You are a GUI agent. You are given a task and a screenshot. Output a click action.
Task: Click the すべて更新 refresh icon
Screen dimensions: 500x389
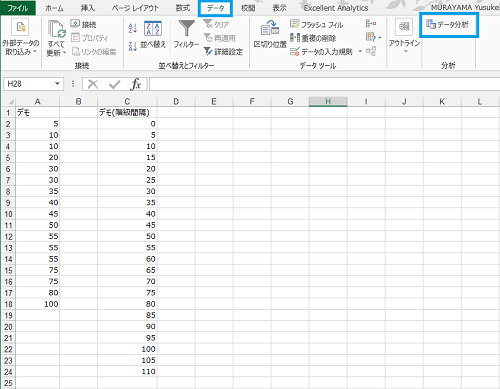pos(56,29)
